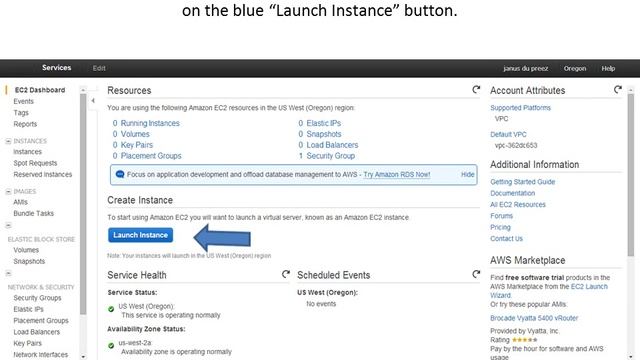The height and width of the screenshot is (360, 640).
Task: Click the blue Launch Instance button
Action: pyautogui.click(x=140, y=235)
